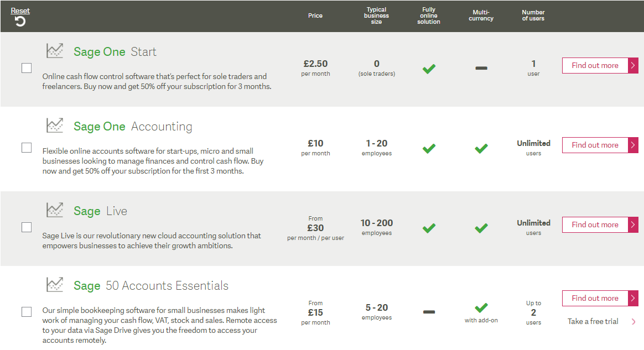Click the From £30 per month price
The height and width of the screenshot is (350, 644).
click(315, 228)
